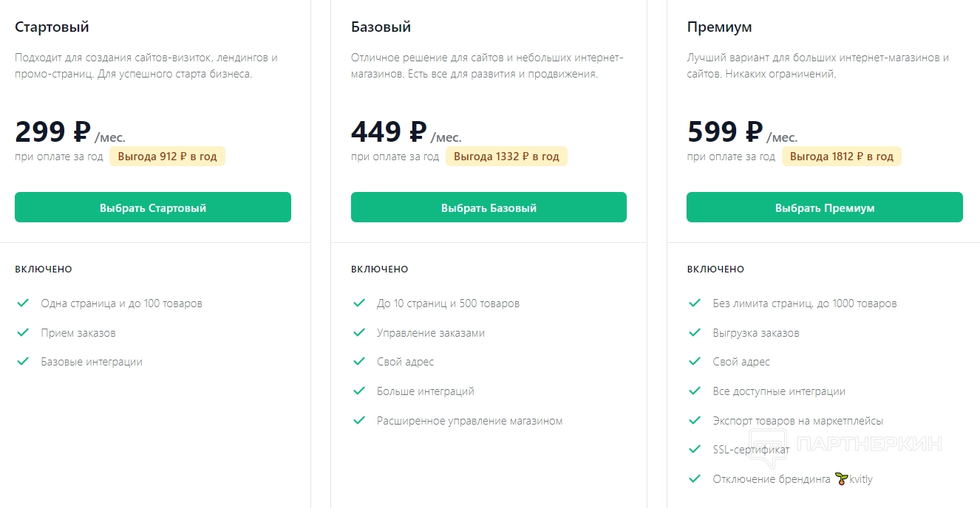The width and height of the screenshot is (980, 508).
Task: Click the Выбрать Базовый button
Action: click(x=489, y=207)
